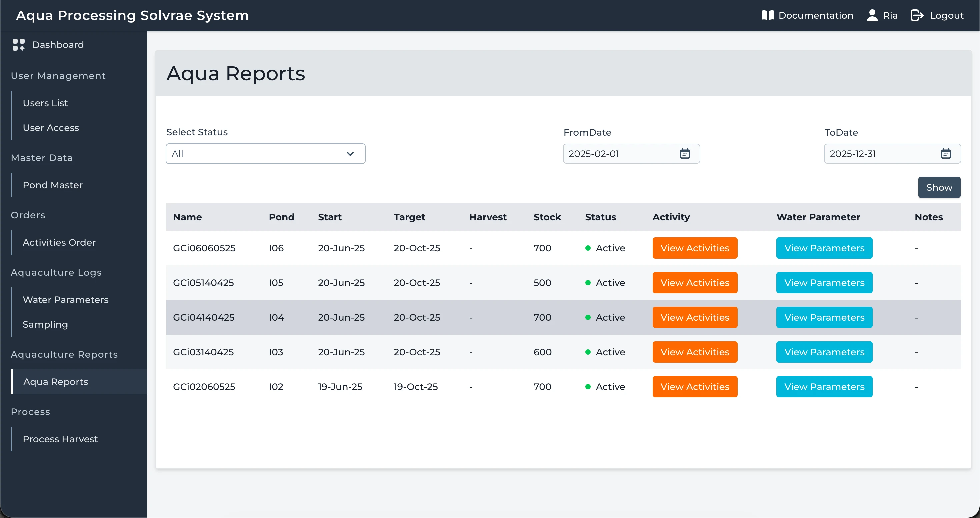Open the Users List menu item
The height and width of the screenshot is (518, 980).
tap(45, 103)
